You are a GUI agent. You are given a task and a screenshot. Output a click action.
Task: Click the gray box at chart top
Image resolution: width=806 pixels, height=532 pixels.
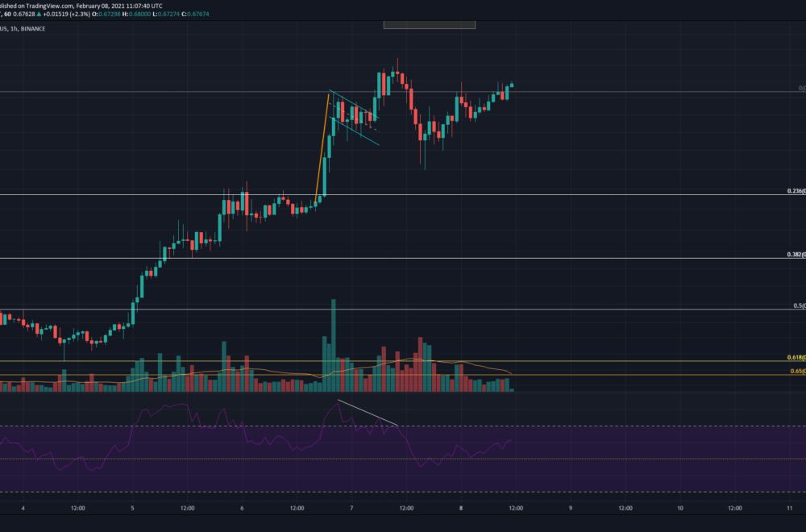430,25
